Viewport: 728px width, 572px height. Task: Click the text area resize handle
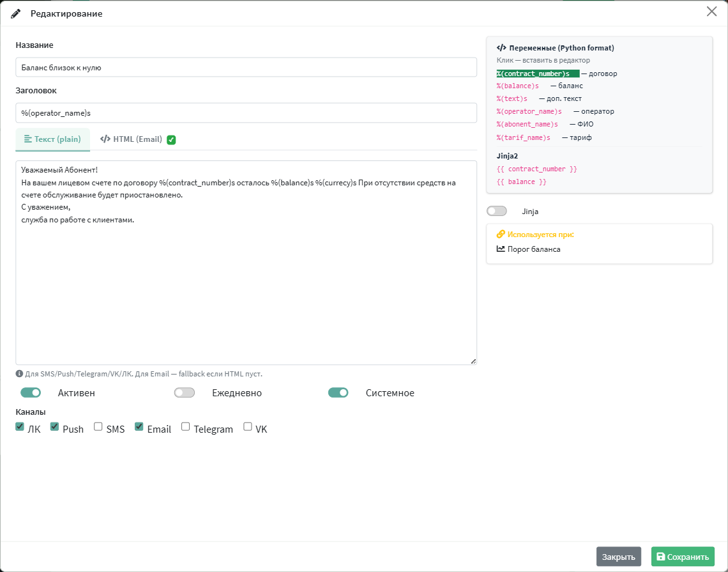point(473,361)
